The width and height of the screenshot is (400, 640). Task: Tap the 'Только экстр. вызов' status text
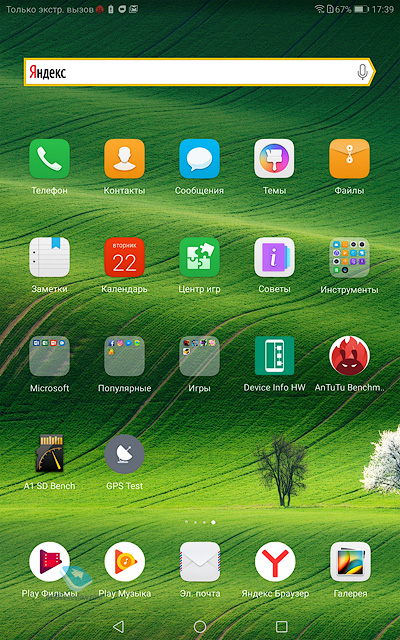click(x=50, y=9)
